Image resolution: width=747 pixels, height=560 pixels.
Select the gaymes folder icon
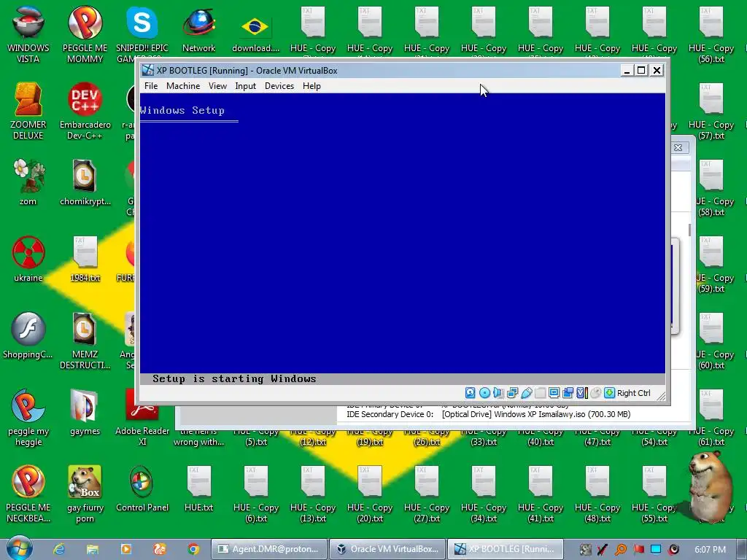click(85, 412)
